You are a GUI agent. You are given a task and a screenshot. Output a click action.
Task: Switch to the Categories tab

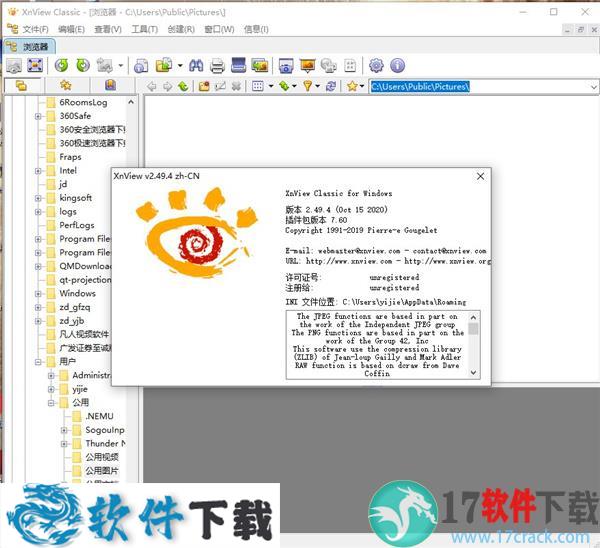[x=111, y=85]
